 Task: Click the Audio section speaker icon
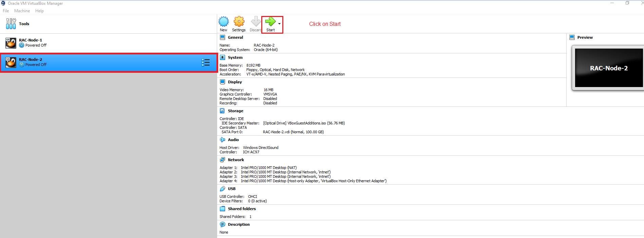click(222, 140)
